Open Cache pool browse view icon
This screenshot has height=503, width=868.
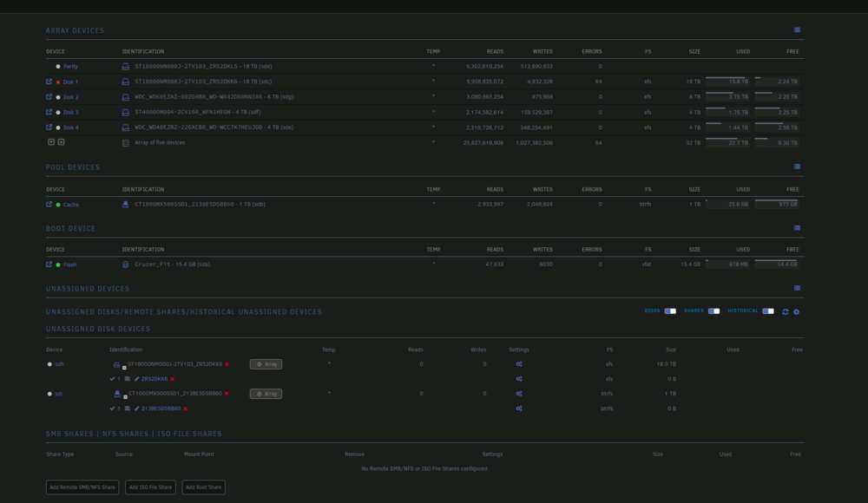tap(49, 204)
